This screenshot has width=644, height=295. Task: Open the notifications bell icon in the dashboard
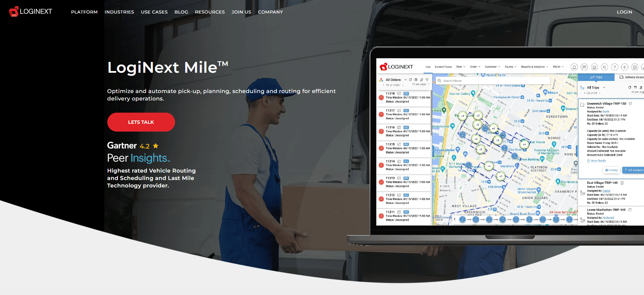pyautogui.click(x=574, y=67)
